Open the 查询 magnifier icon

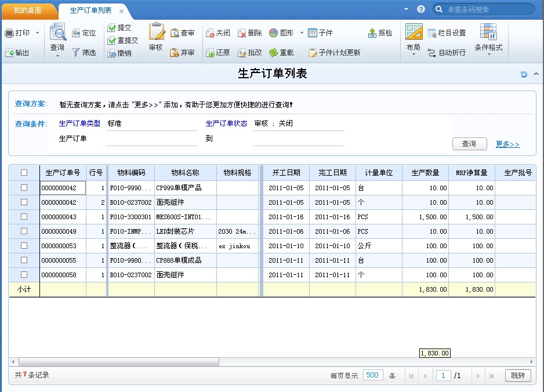pyautogui.click(x=57, y=32)
